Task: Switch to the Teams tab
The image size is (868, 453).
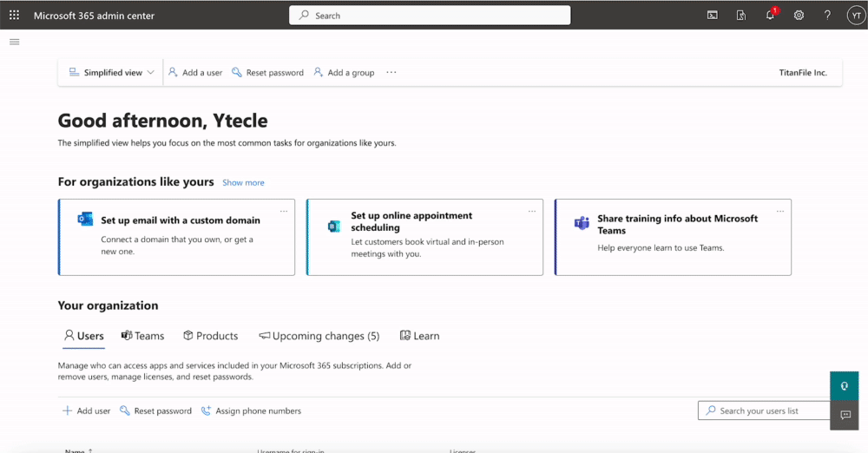Action: [x=143, y=336]
